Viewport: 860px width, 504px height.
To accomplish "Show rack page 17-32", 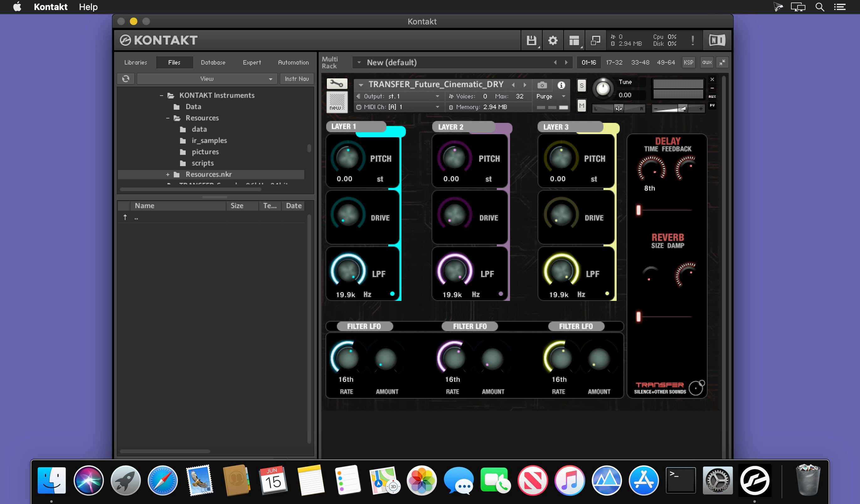I will (x=614, y=62).
